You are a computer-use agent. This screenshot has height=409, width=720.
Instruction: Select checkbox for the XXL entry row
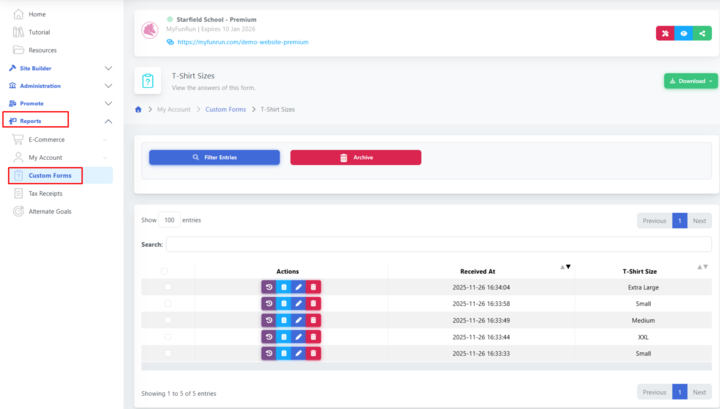click(x=167, y=336)
